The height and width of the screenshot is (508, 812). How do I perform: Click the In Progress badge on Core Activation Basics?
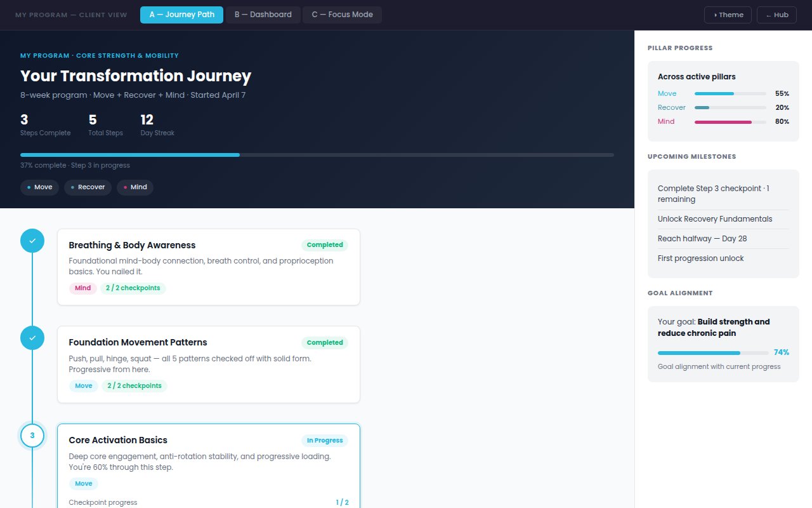point(325,441)
